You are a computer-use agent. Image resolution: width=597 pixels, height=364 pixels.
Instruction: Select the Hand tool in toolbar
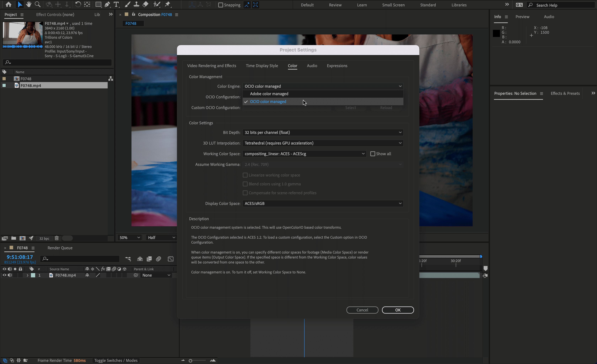click(x=29, y=4)
